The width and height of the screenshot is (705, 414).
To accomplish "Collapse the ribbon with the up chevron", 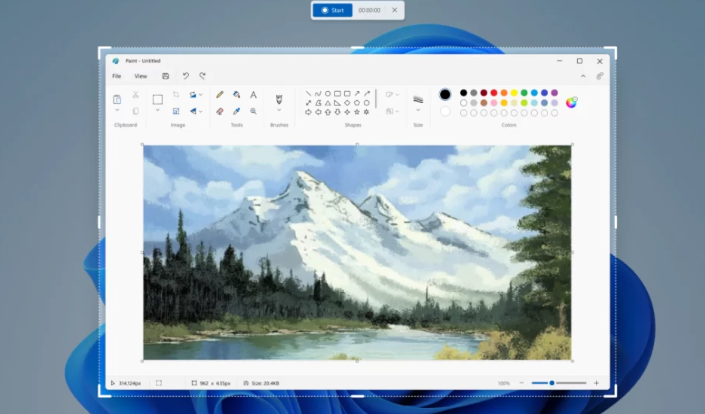I will pos(583,76).
